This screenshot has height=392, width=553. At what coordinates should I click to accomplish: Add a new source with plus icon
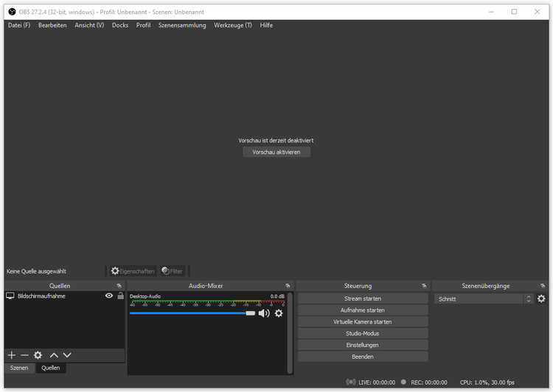tap(11, 355)
